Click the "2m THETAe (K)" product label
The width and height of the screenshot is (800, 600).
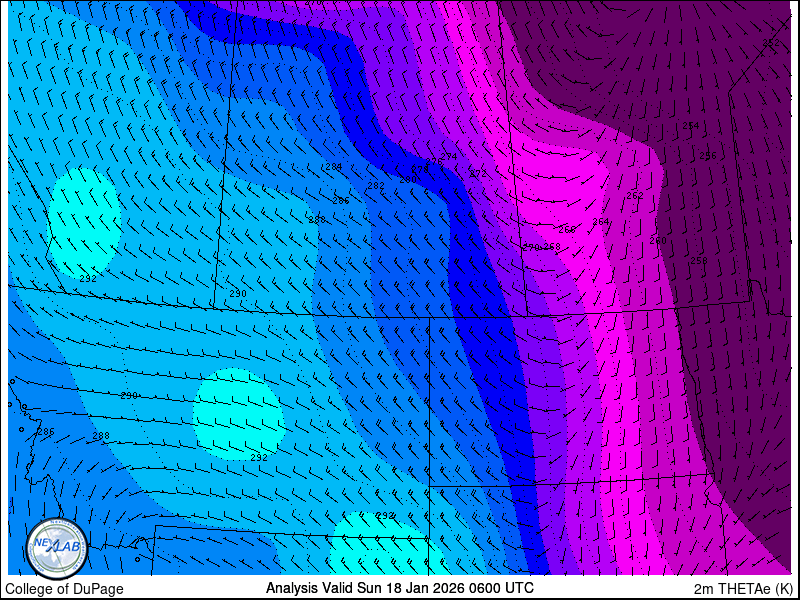point(743,588)
